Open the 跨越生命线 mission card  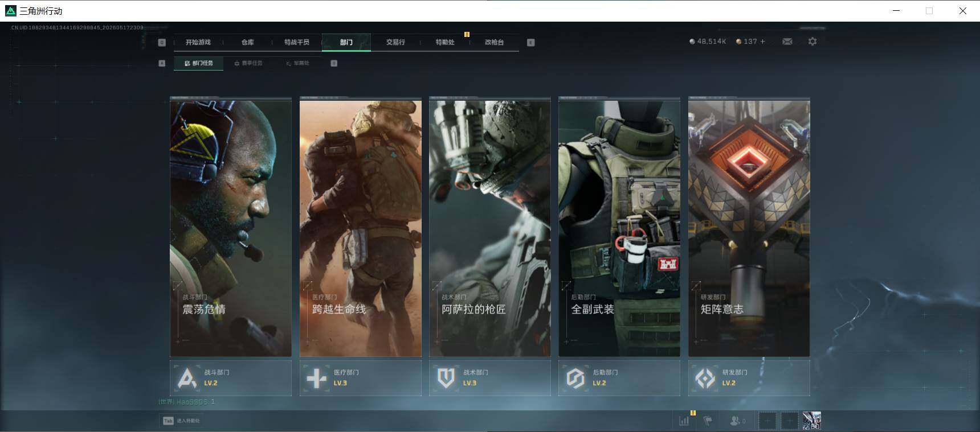point(361,228)
